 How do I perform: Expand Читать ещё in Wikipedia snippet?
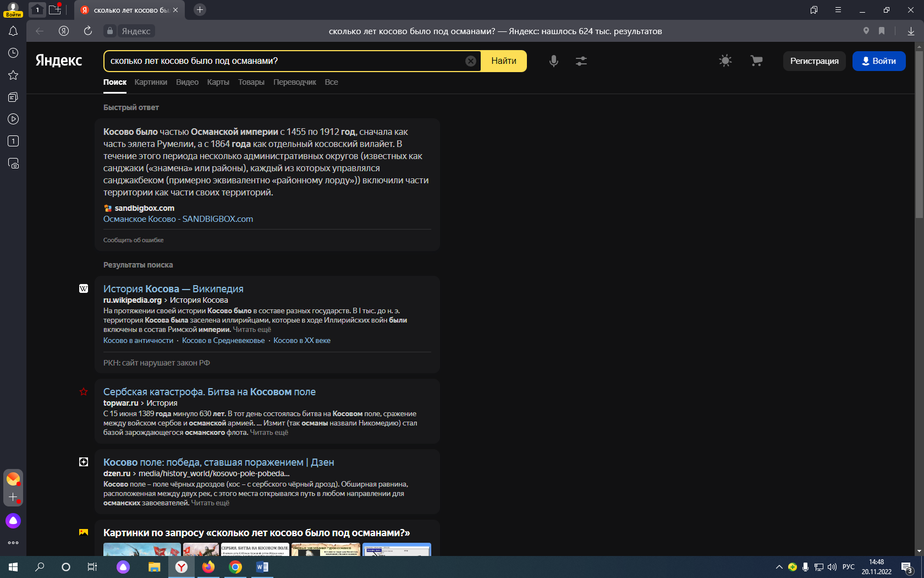point(252,330)
